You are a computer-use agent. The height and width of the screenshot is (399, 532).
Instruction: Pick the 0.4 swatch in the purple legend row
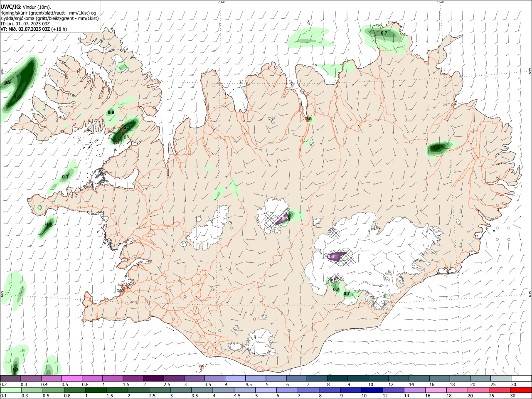point(51,379)
